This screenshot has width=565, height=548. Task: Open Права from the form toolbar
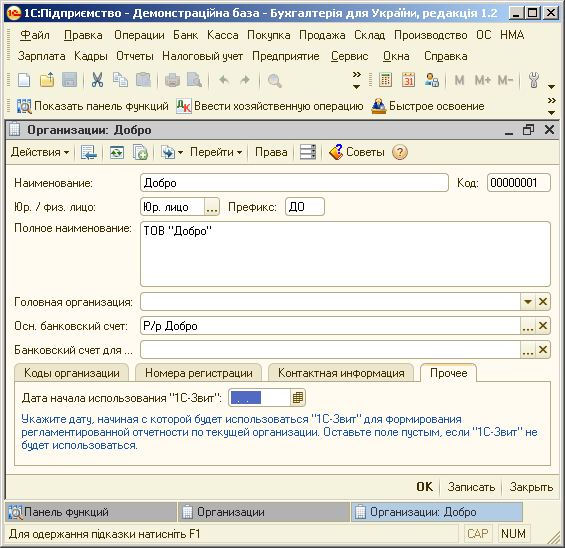click(x=271, y=152)
